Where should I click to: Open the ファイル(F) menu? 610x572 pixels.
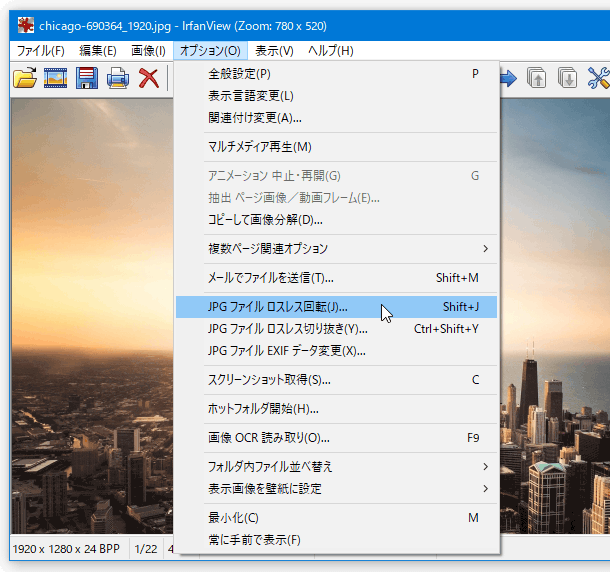click(40, 51)
